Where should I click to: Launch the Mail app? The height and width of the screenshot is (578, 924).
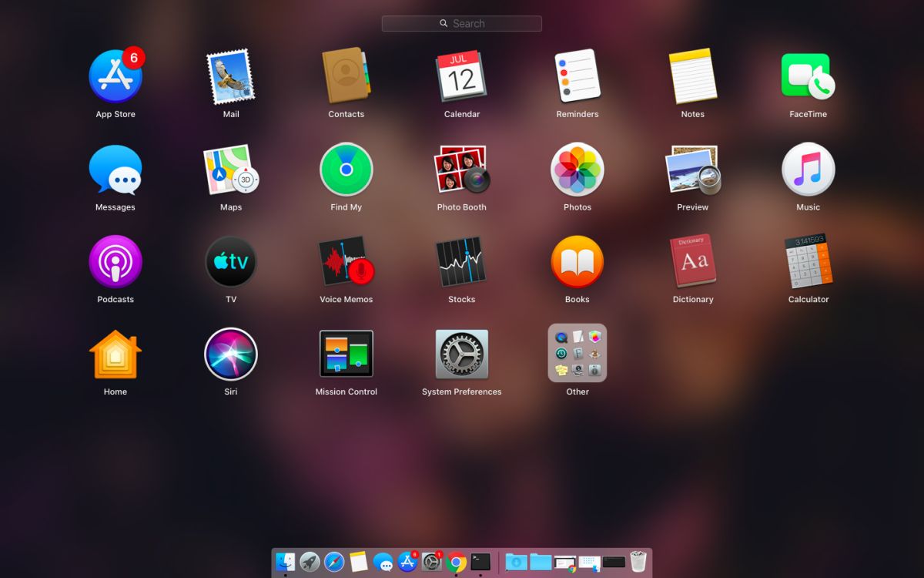[231, 75]
